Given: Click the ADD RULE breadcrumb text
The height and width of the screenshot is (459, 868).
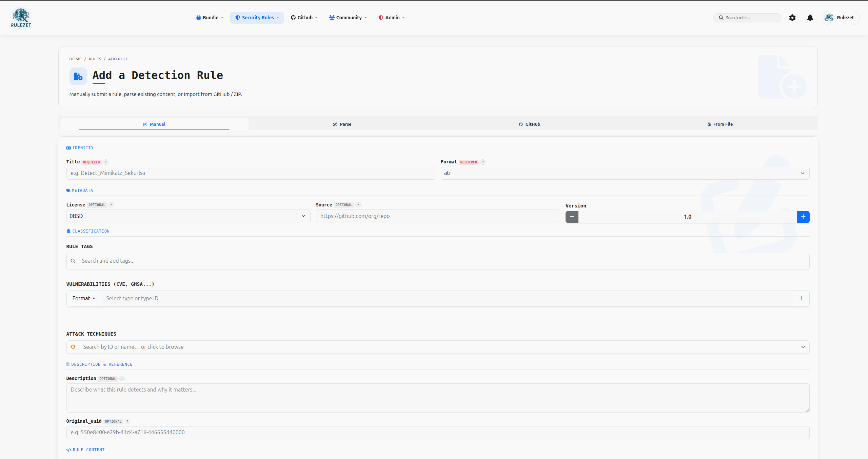Looking at the screenshot, I should (x=118, y=59).
